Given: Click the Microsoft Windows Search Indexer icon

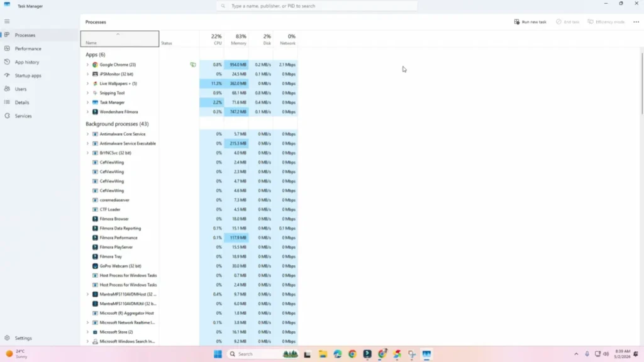Looking at the screenshot, I should point(95,341).
